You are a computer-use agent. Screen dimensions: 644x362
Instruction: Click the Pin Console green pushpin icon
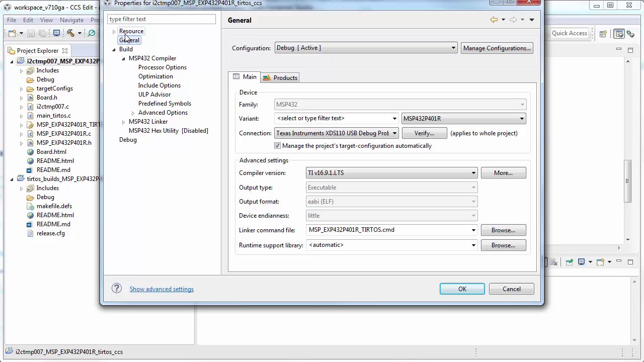(x=569, y=262)
